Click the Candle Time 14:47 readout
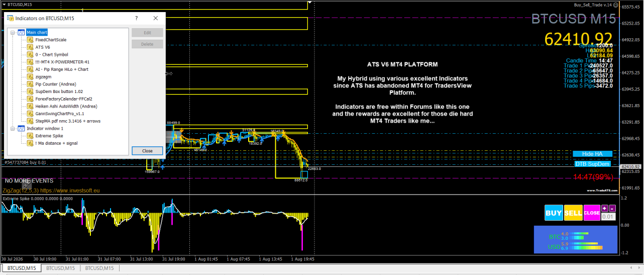Image resolution: width=644 pixels, height=275 pixels. pyautogui.click(x=589, y=60)
